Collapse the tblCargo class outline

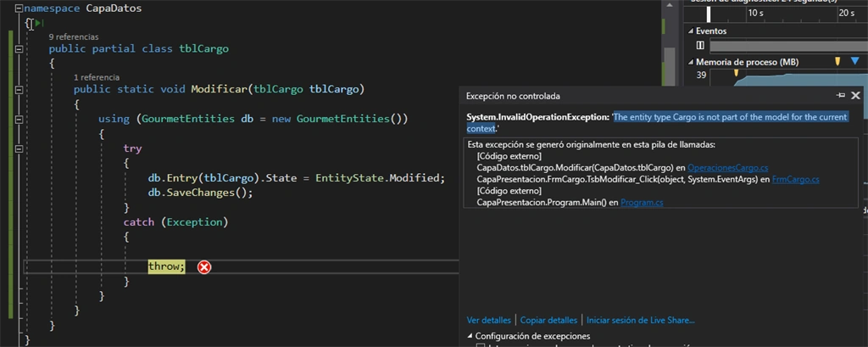pos(19,48)
